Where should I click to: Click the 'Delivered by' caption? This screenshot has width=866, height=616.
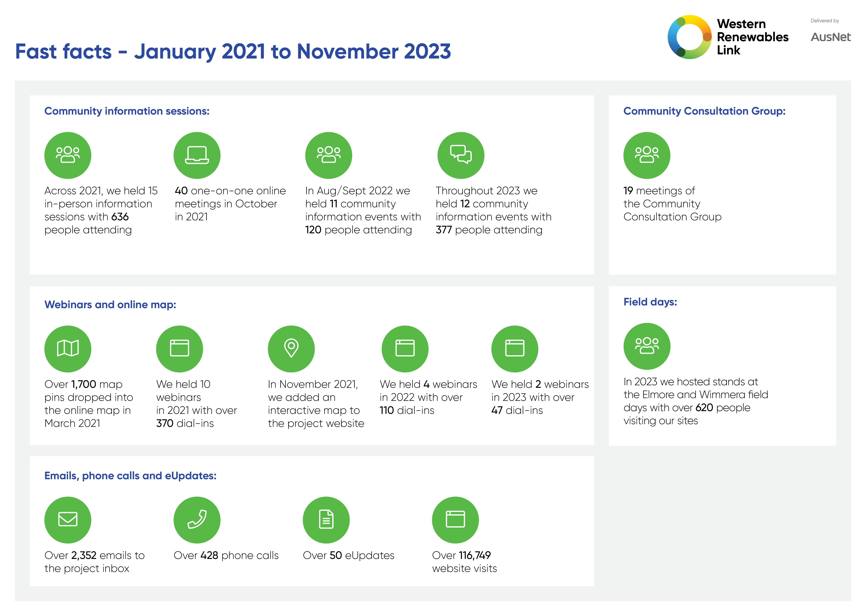(x=825, y=21)
